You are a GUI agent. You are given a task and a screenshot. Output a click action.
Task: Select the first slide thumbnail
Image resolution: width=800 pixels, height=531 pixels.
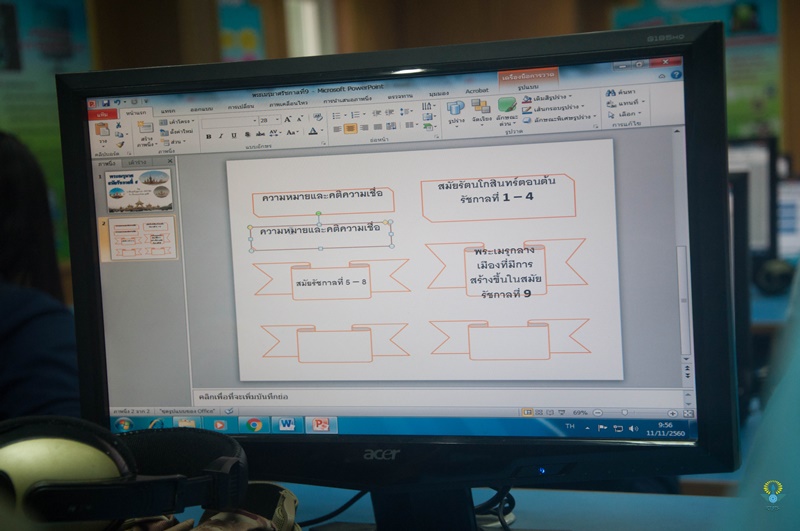click(x=140, y=190)
